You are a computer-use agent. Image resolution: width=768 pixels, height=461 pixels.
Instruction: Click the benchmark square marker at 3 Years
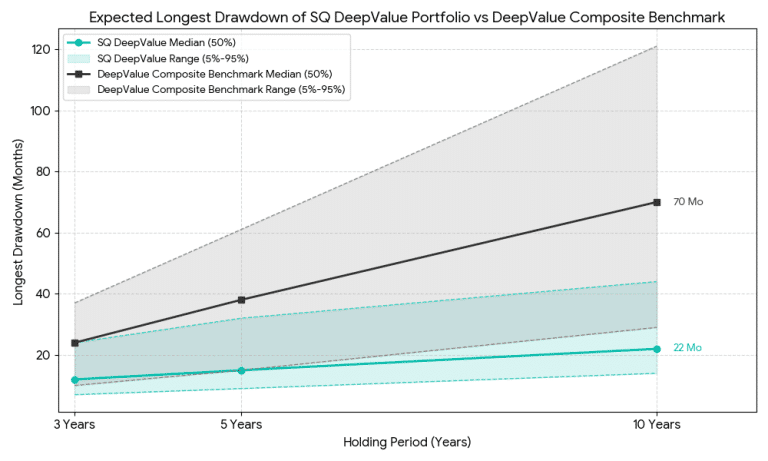[75, 343]
